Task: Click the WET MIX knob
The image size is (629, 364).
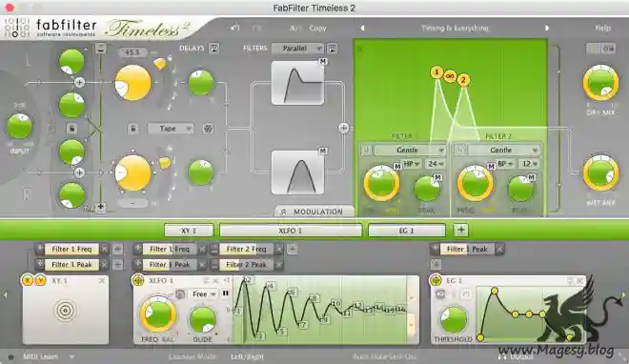Action: pos(600,173)
